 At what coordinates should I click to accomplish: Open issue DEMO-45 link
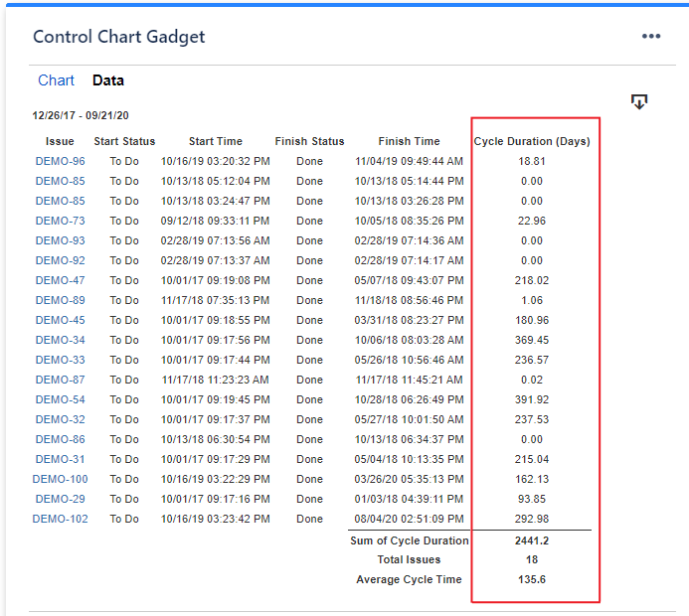(x=61, y=320)
